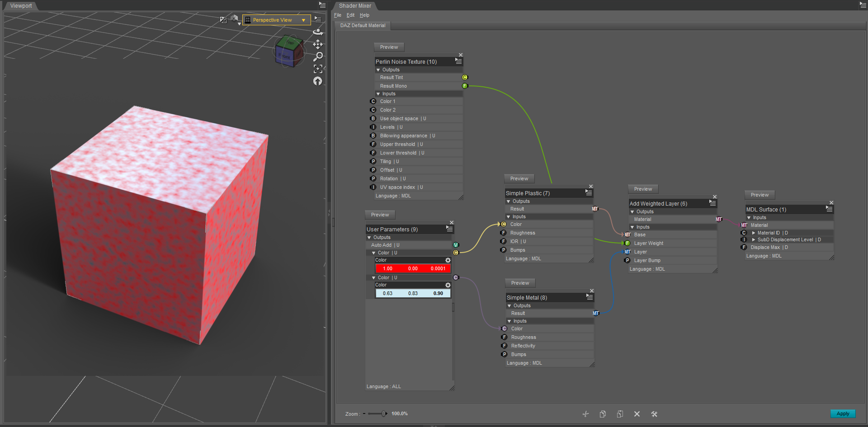Viewport: 868px width, 427px height.
Task: Click the gear icon beside the red Color value
Action: 448,260
